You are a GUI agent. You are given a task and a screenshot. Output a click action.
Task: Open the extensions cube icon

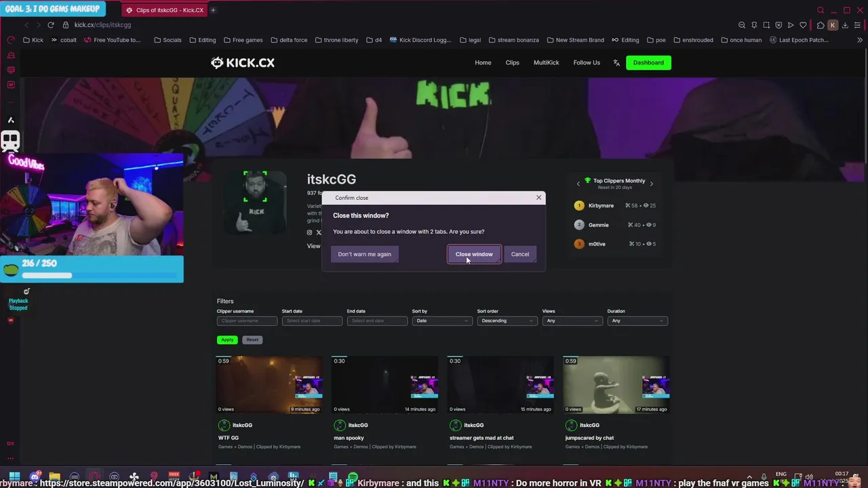click(821, 25)
